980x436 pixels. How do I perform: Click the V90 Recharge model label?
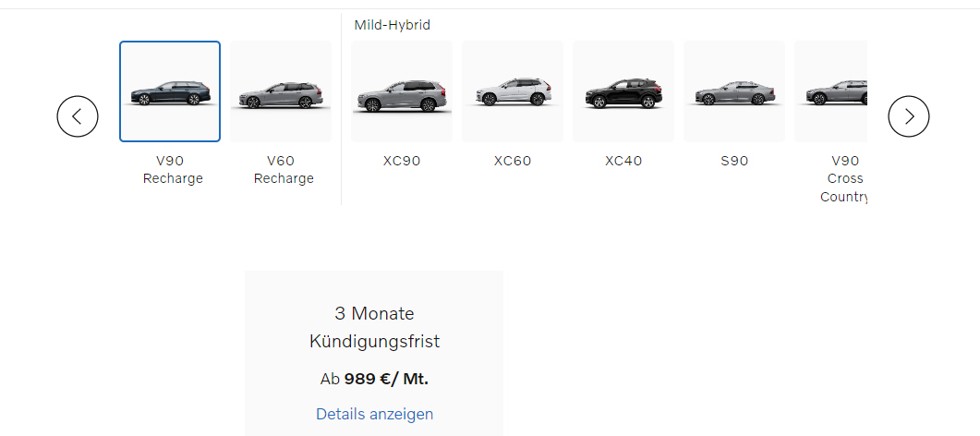point(173,170)
